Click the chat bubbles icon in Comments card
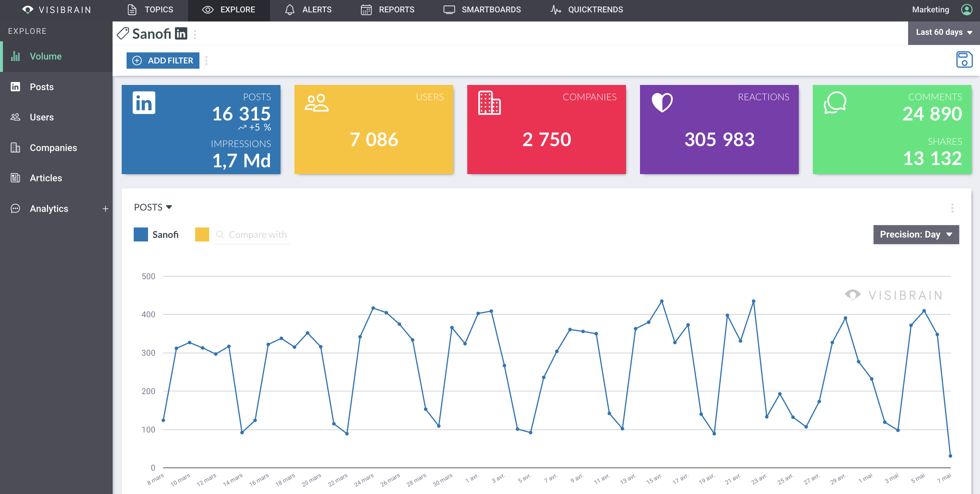This screenshot has height=494, width=980. point(835,103)
